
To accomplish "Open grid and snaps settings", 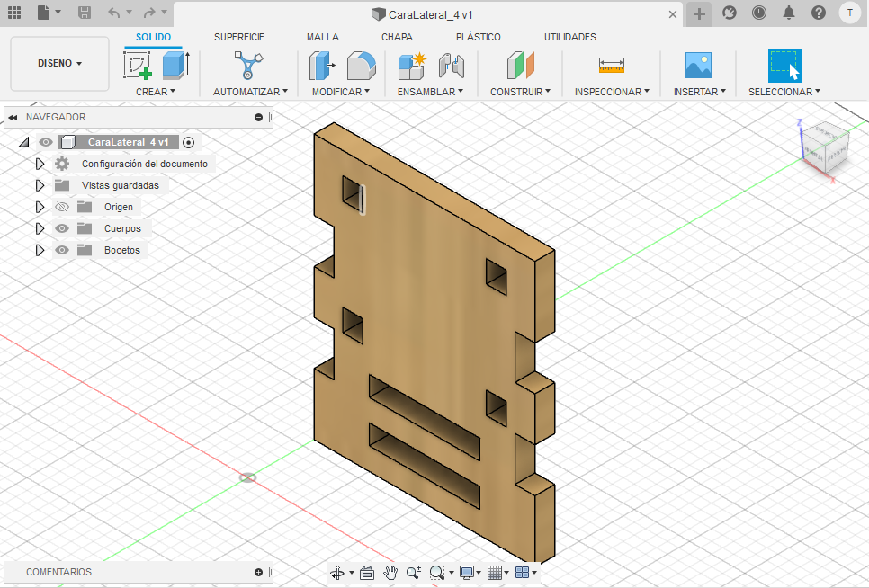I will coord(495,573).
